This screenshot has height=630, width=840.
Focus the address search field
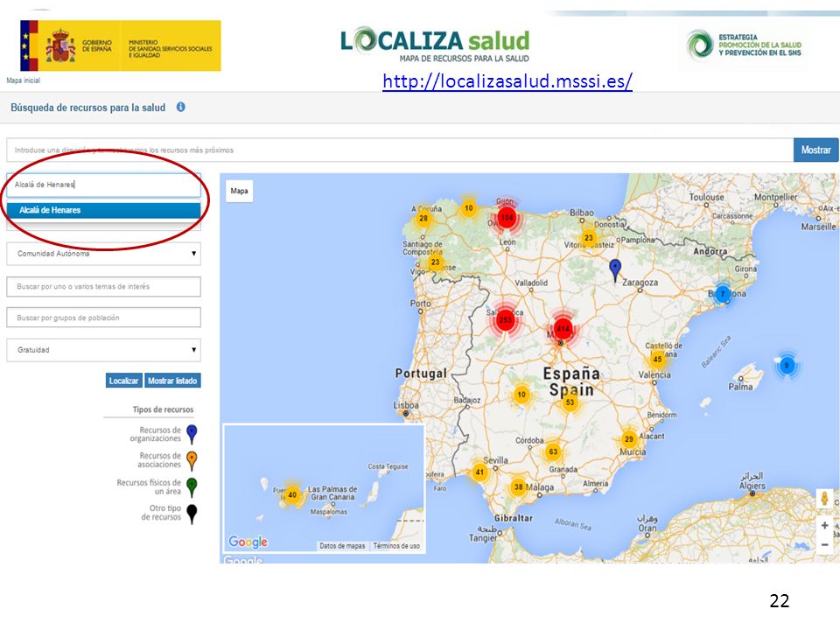[x=400, y=150]
